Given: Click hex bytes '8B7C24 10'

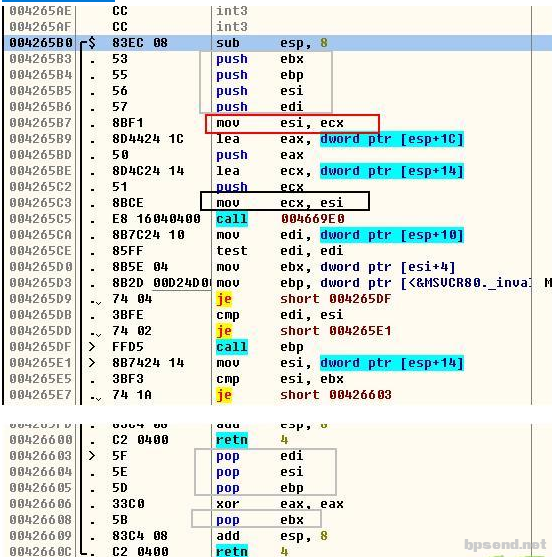Looking at the screenshot, I should [x=148, y=235].
